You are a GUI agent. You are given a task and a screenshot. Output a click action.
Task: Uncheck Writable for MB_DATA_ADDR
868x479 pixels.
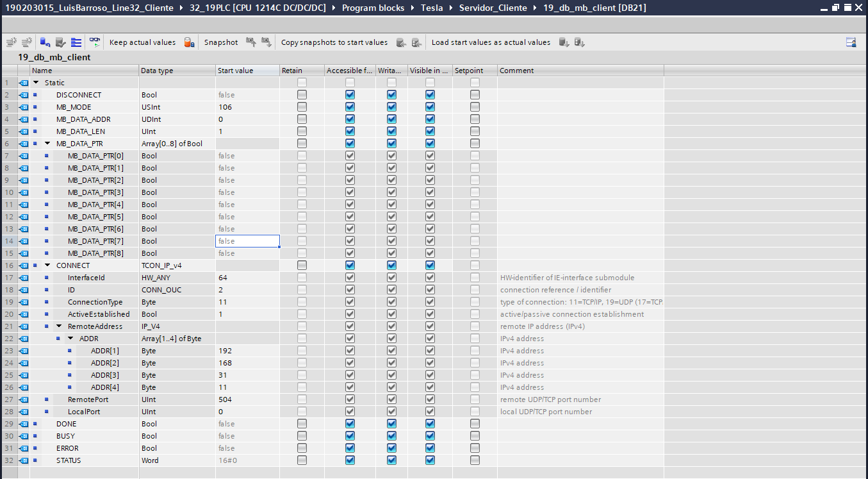391,119
